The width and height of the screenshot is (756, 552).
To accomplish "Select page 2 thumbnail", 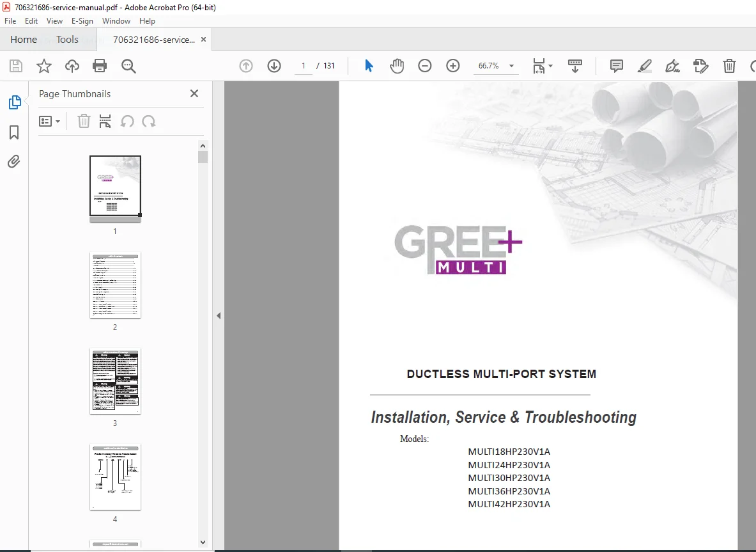I will 115,285.
